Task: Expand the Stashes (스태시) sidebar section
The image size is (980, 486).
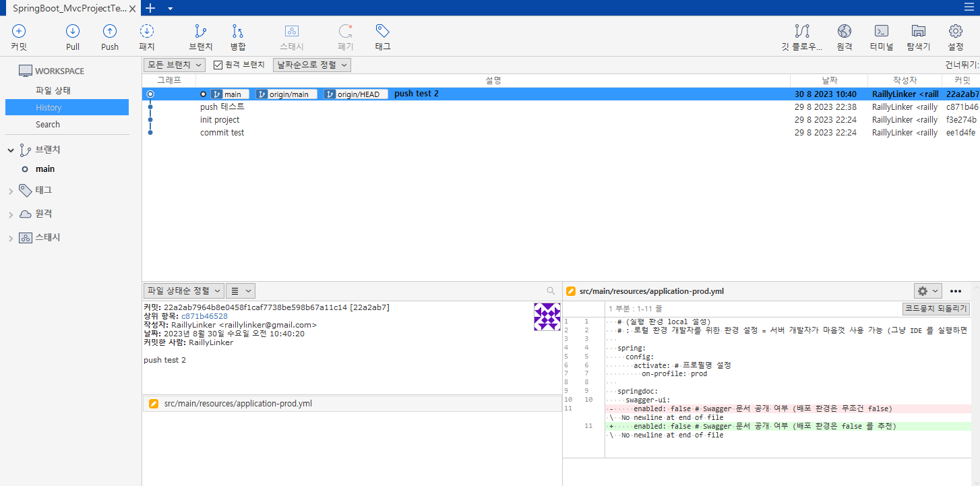Action: point(11,238)
